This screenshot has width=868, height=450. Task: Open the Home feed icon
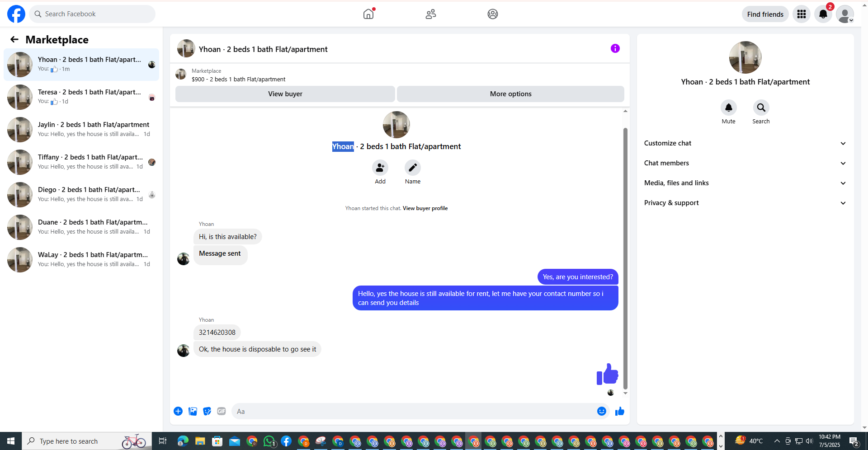[368, 14]
